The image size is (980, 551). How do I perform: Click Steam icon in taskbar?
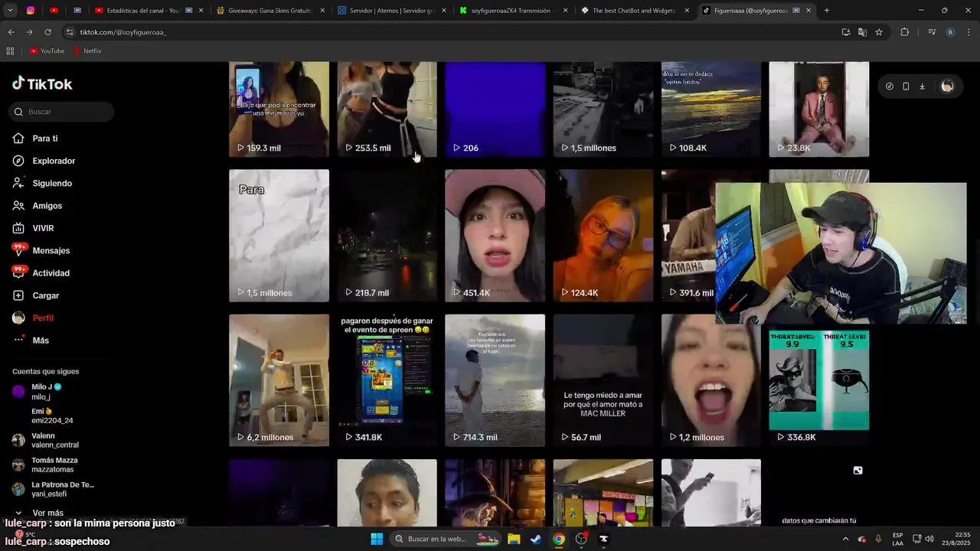(x=536, y=539)
